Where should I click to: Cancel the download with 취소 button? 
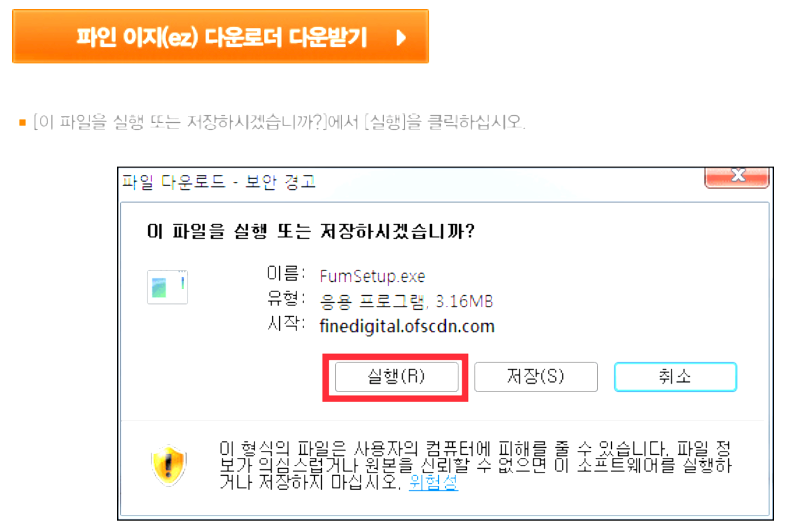675,377
